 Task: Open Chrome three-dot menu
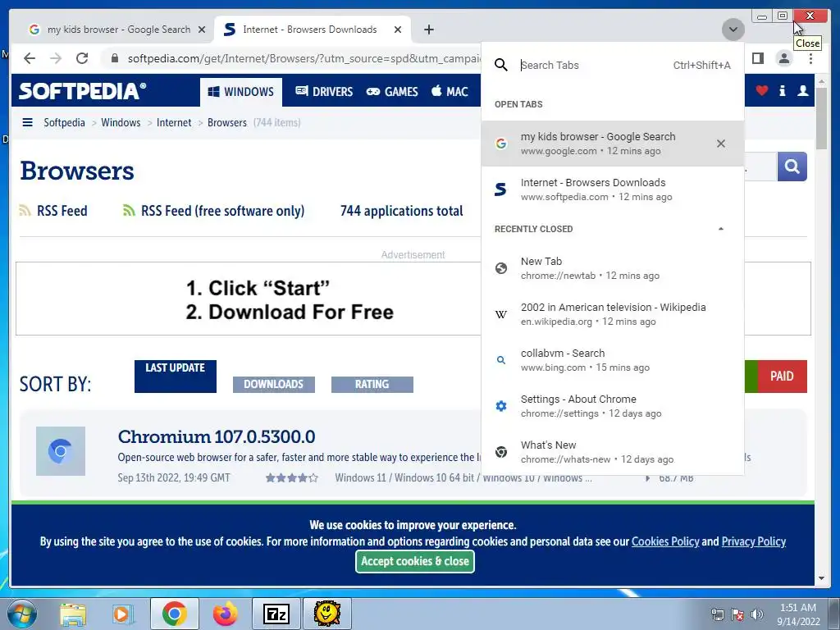810,58
